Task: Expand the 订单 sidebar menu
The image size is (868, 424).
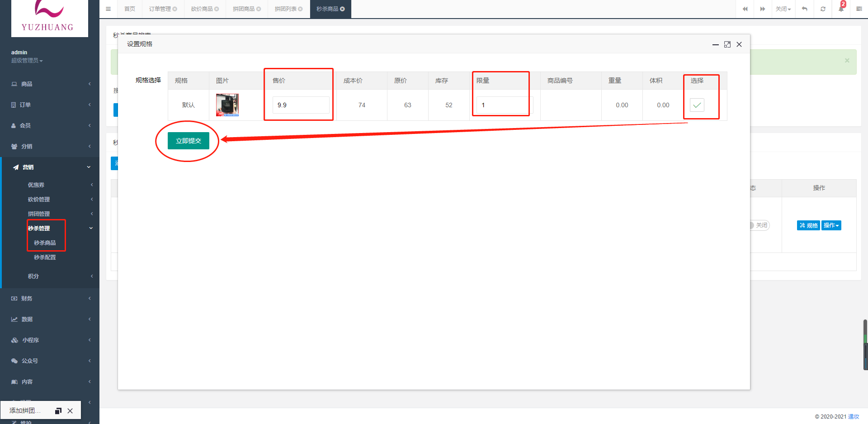Action: pos(50,105)
